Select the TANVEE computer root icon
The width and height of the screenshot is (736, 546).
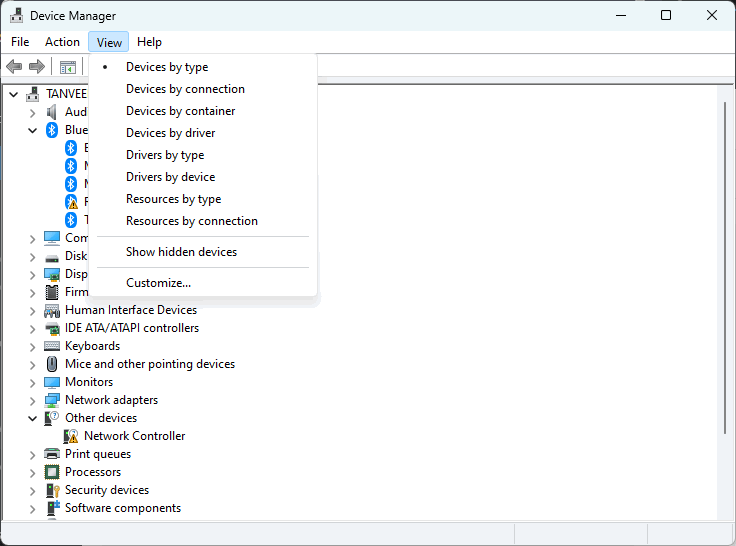coord(32,94)
